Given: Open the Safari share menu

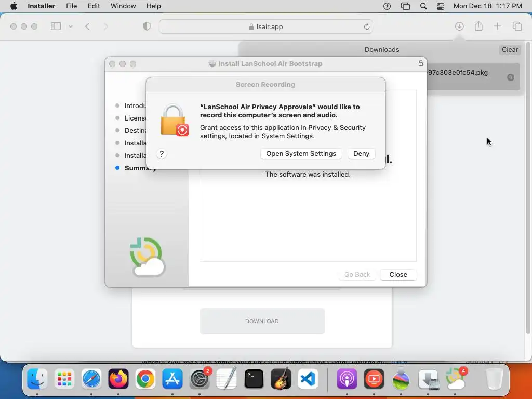Looking at the screenshot, I should tap(478, 26).
